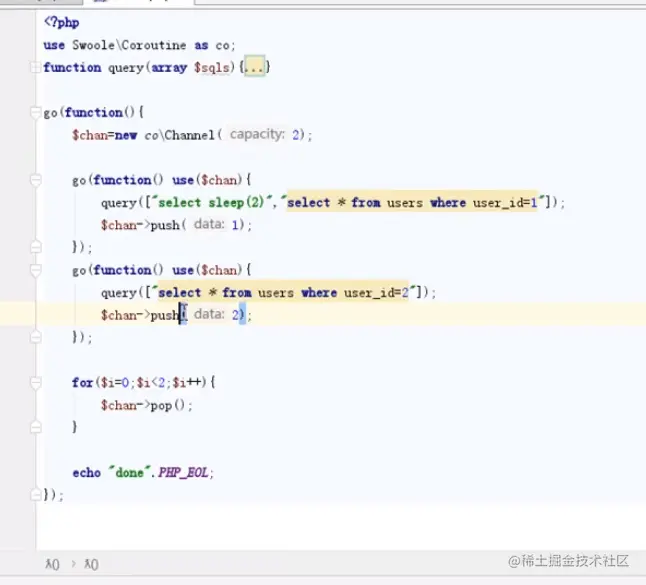Click the PHP_EOL constant

click(183, 473)
